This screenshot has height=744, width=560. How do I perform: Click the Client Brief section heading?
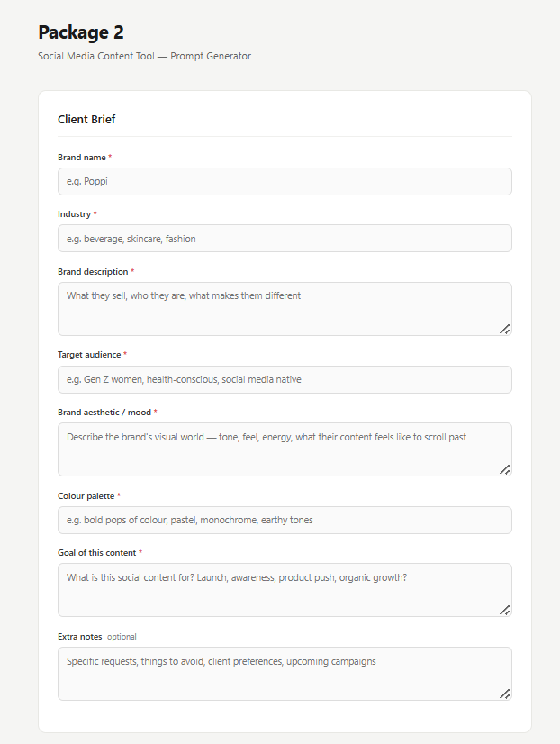(x=86, y=120)
